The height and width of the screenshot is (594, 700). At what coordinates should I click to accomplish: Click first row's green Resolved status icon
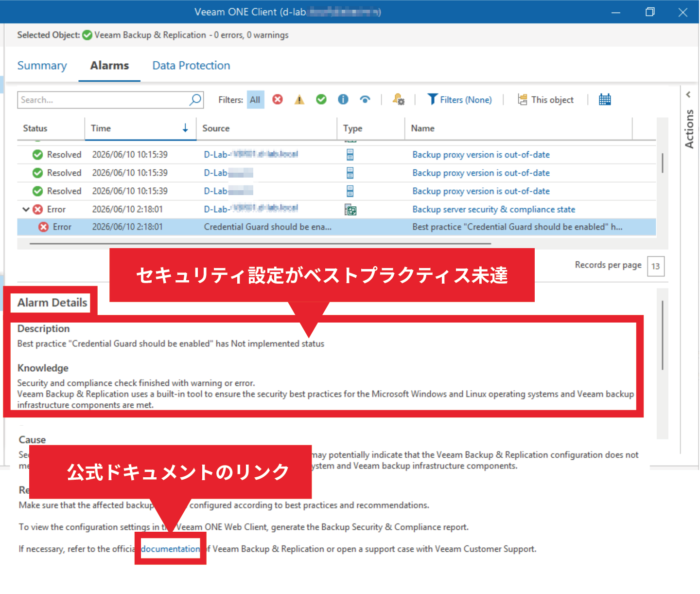pyautogui.click(x=38, y=155)
